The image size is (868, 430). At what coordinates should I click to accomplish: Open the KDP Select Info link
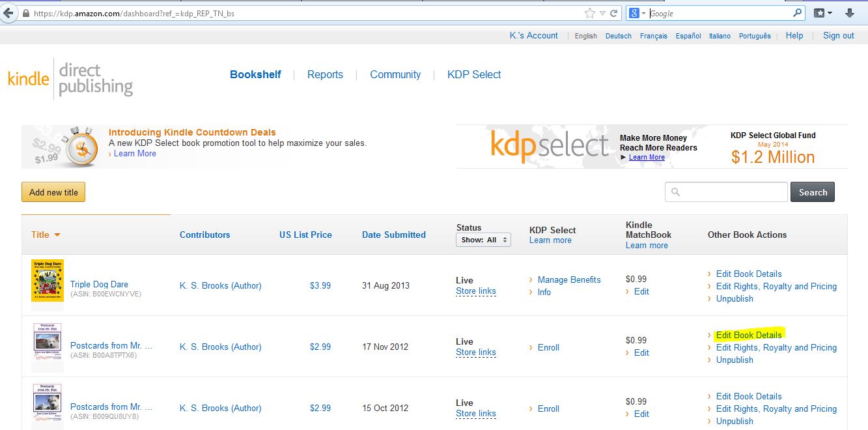544,292
